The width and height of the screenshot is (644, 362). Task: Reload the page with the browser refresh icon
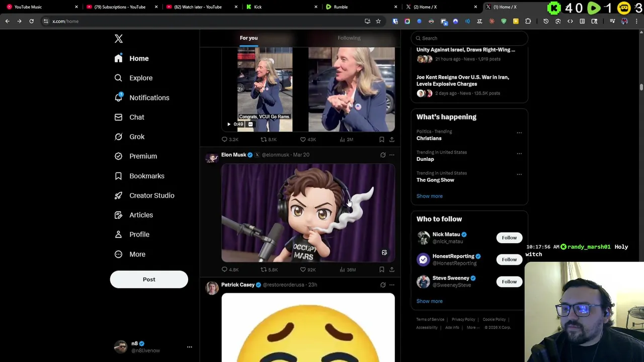31,21
